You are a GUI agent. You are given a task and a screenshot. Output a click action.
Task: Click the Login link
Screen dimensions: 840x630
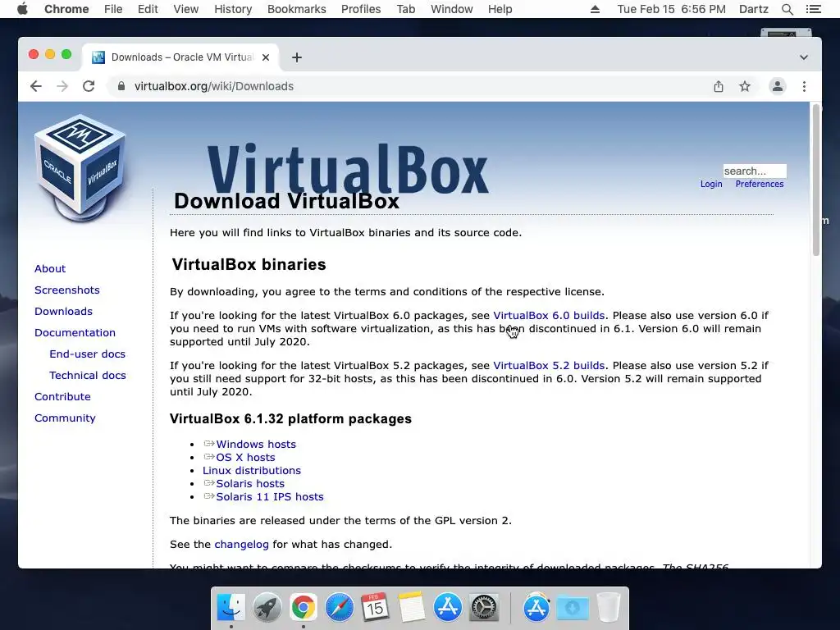tap(711, 184)
